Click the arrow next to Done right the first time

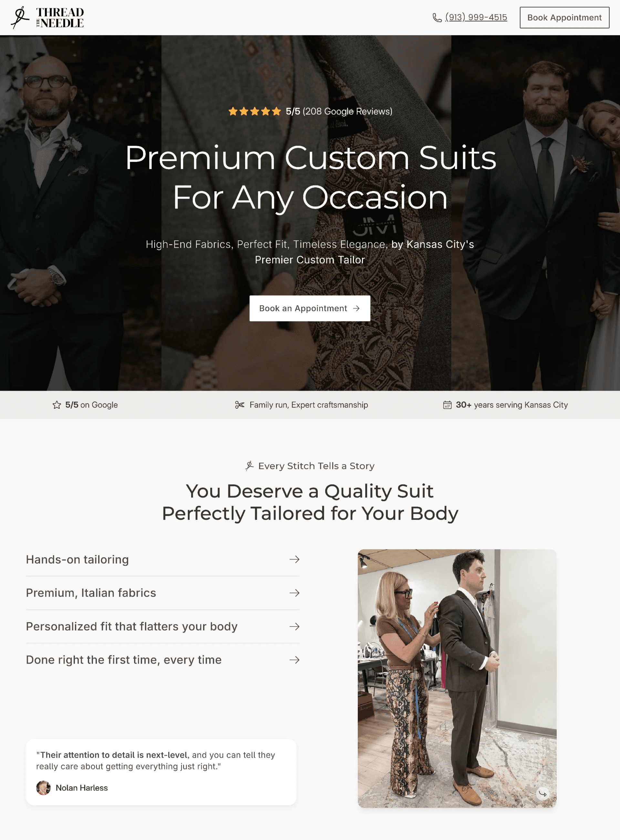click(x=294, y=660)
